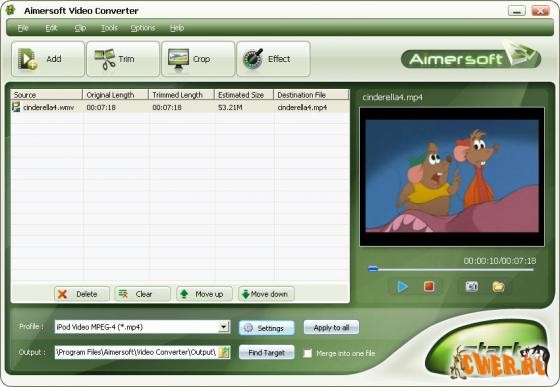Open the Edit menu
Image resolution: width=560 pixels, height=387 pixels.
coord(51,28)
